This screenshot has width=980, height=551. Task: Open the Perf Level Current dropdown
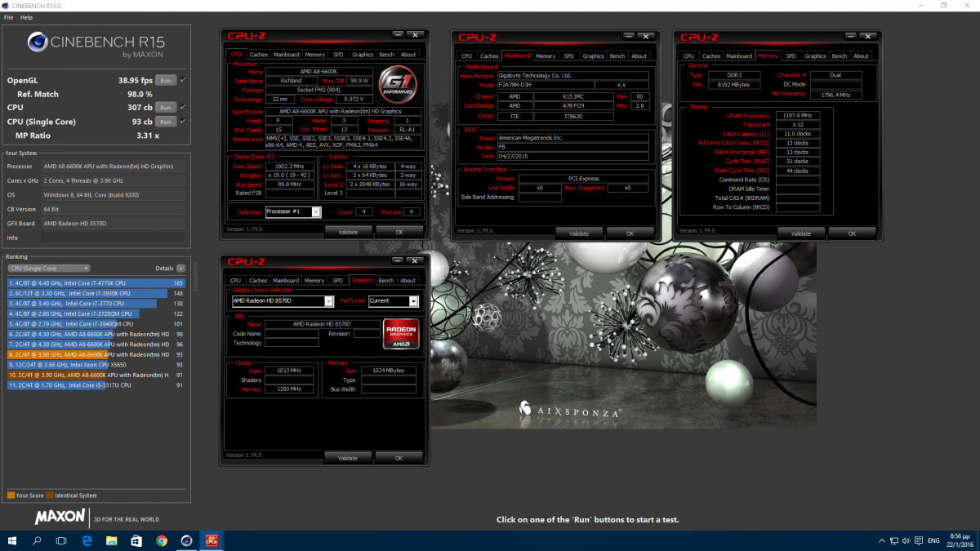tap(394, 301)
